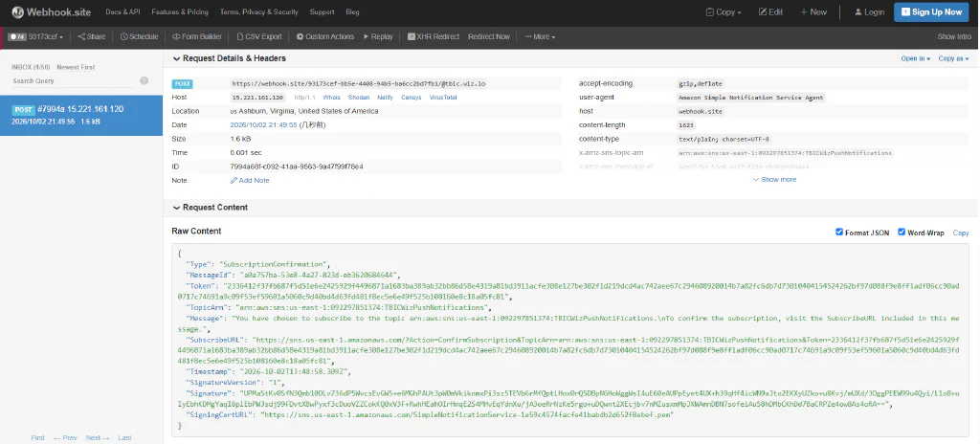The width and height of the screenshot is (980, 444).
Task: Open VirusTotal lookup link
Action: click(443, 98)
